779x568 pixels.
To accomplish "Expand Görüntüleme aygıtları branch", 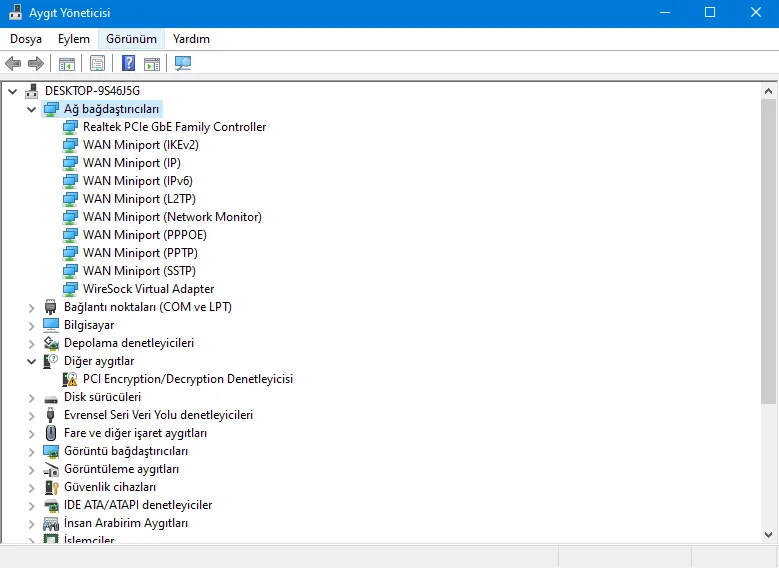I will [31, 470].
